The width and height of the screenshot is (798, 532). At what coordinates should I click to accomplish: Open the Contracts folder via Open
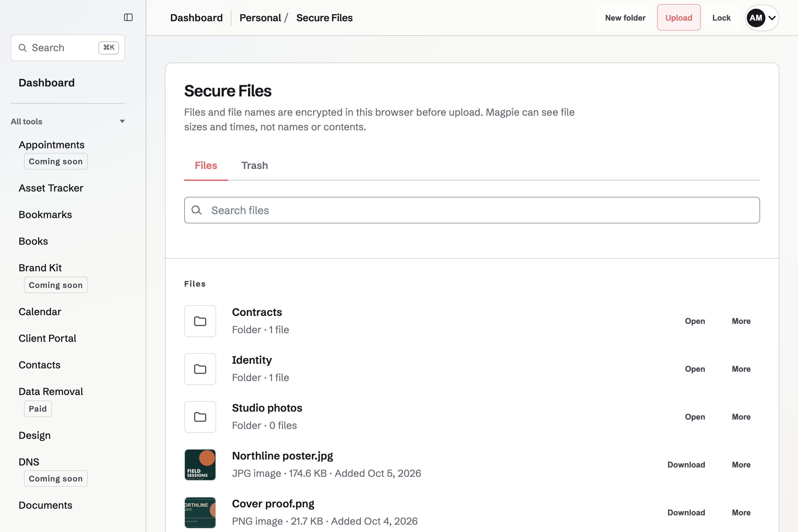(695, 321)
